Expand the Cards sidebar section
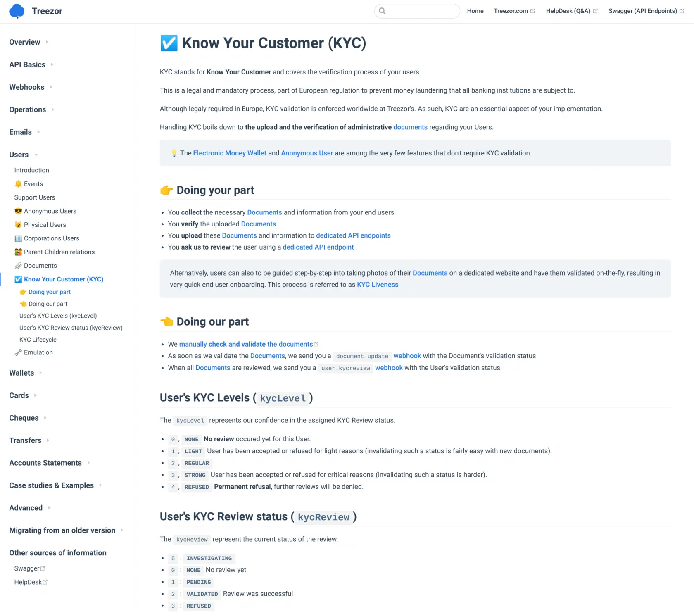 tap(36, 395)
